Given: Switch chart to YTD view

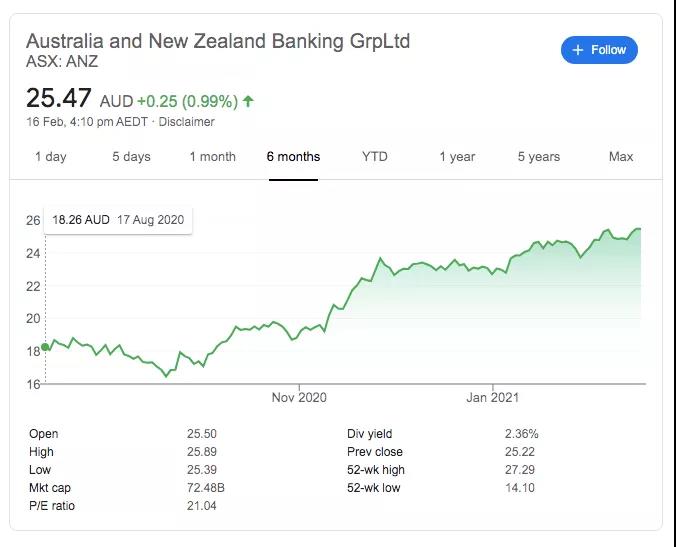Looking at the screenshot, I should coord(375,156).
